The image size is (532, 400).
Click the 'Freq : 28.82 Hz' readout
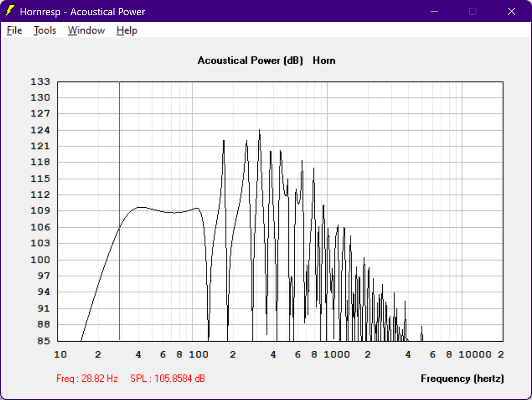(x=87, y=378)
